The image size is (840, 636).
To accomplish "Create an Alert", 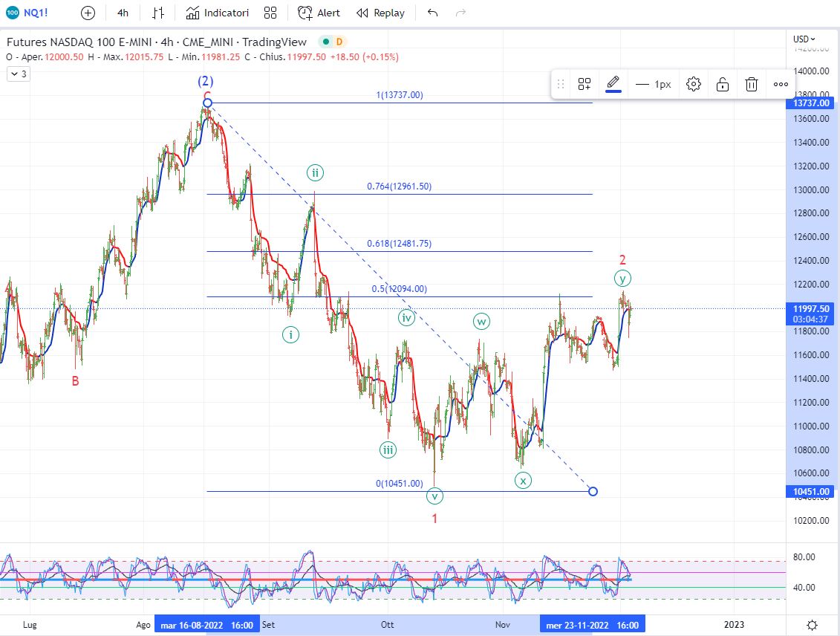I will [319, 13].
